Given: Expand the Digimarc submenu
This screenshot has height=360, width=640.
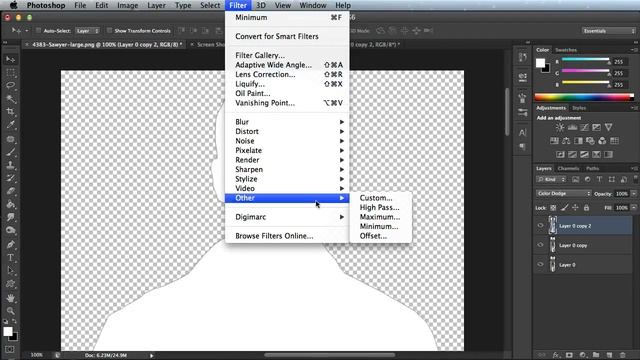Looking at the screenshot, I should (287, 217).
